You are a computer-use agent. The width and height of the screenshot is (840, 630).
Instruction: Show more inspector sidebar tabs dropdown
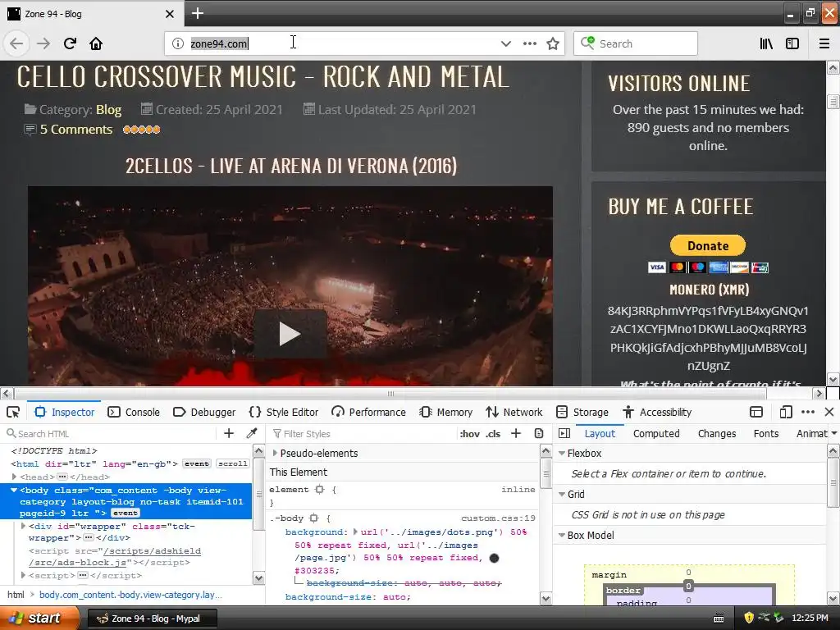click(834, 433)
